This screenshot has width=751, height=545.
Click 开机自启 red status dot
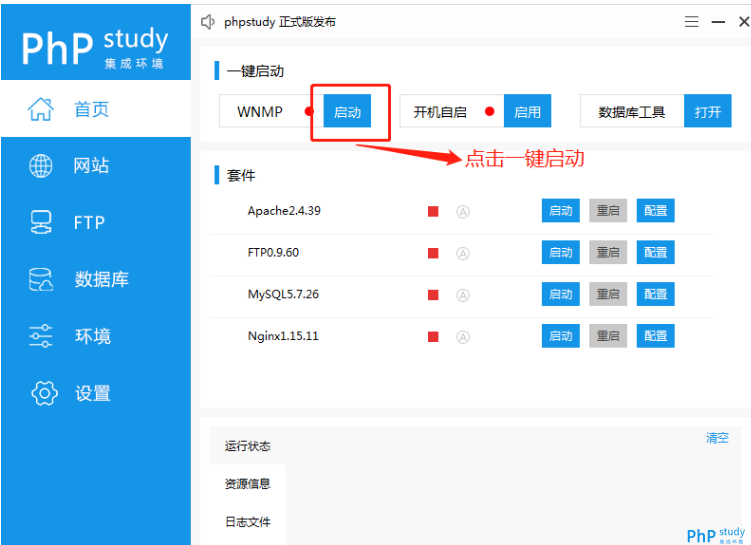pos(489,112)
